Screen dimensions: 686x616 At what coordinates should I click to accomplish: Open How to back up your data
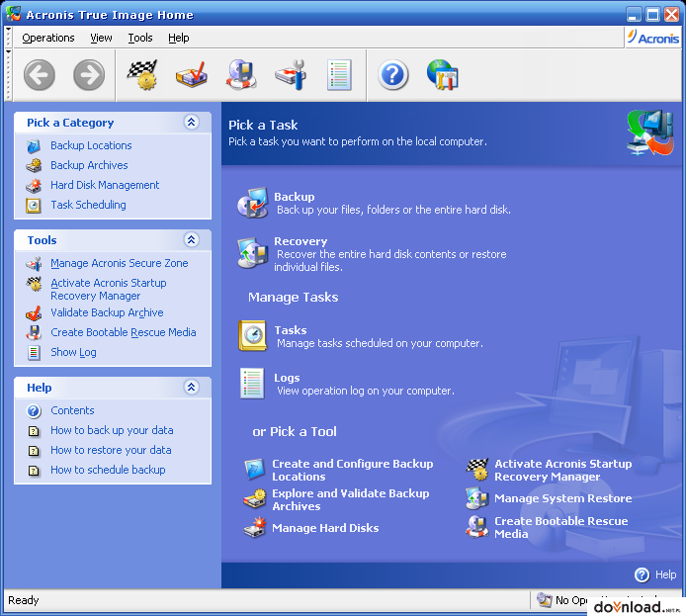(x=112, y=430)
